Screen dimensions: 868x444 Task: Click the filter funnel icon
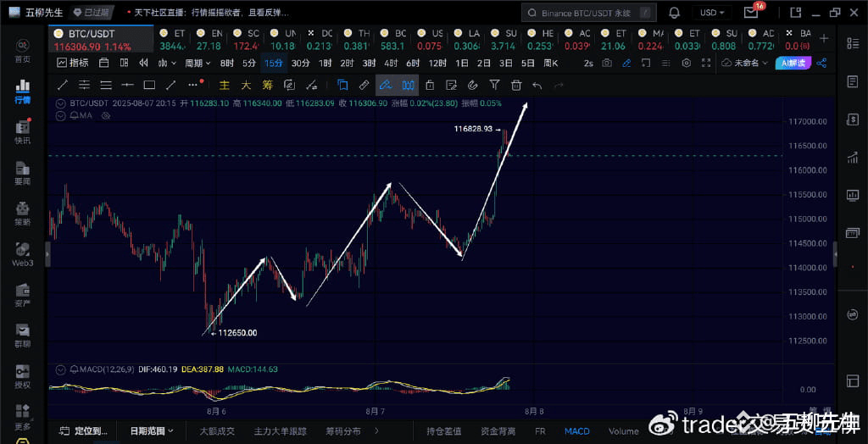point(494,85)
